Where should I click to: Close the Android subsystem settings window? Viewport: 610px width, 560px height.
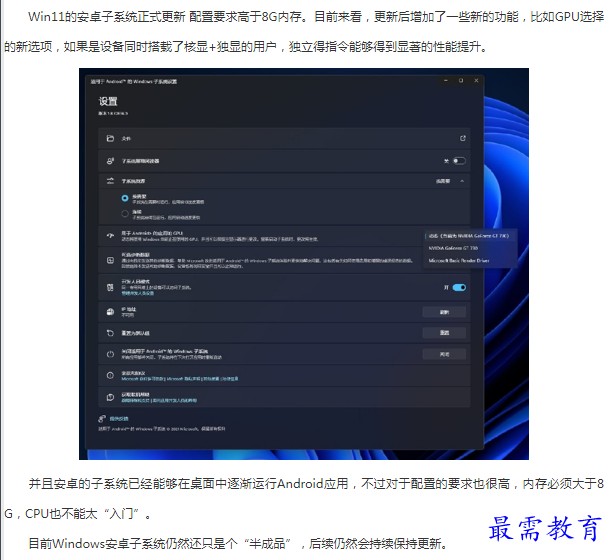coord(476,81)
